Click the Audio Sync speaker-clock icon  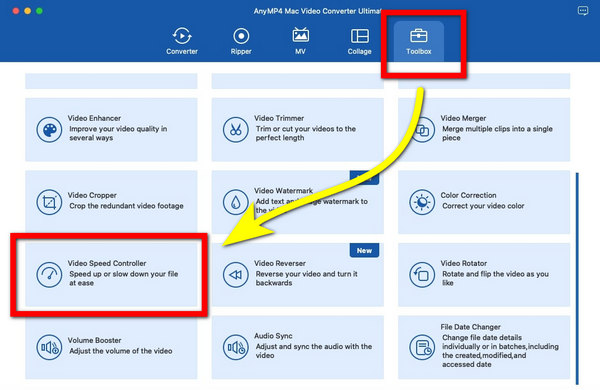[x=235, y=347]
